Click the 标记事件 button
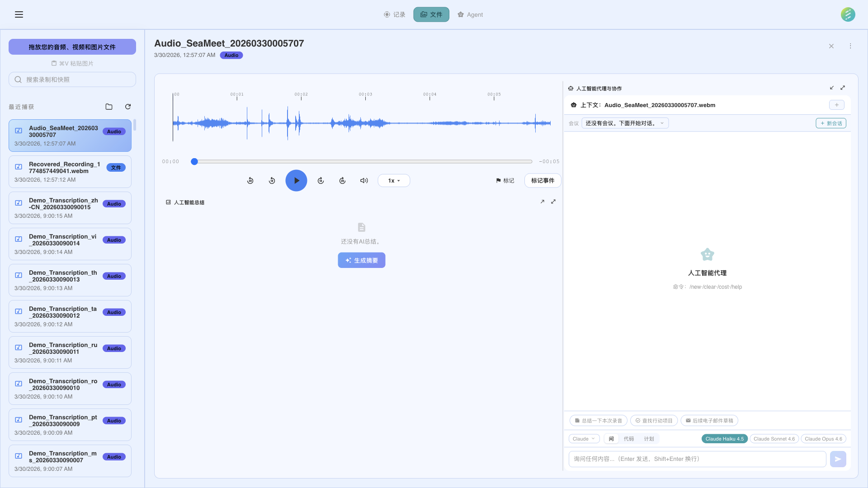Image resolution: width=868 pixels, height=488 pixels. (542, 181)
